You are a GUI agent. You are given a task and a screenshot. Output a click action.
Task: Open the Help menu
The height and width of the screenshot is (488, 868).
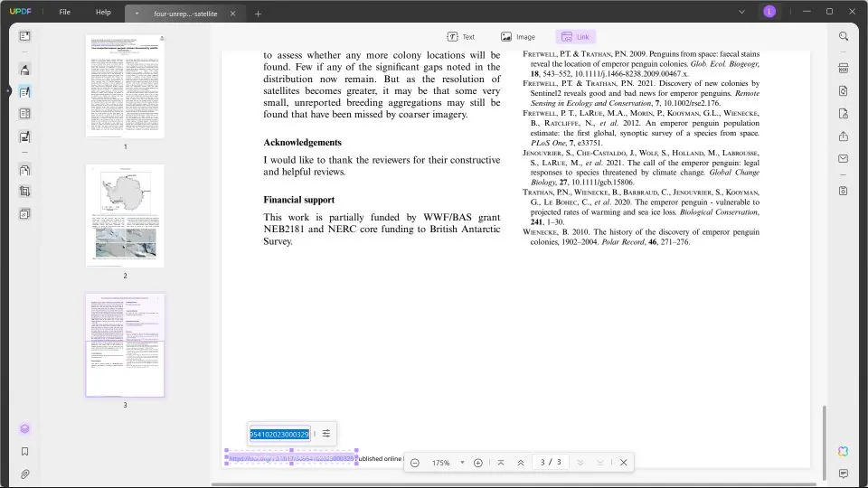click(x=103, y=12)
